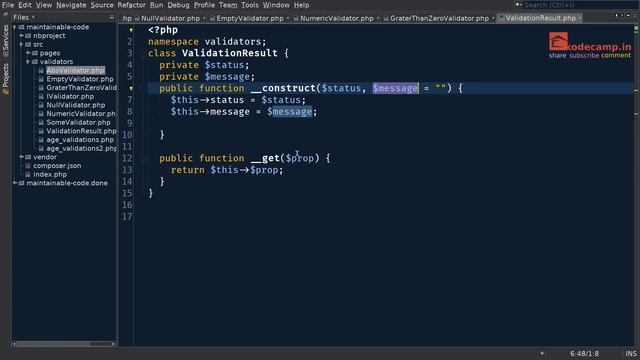640x360 pixels.
Task: Close the NumericValidator.php tab
Action: pos(378,18)
